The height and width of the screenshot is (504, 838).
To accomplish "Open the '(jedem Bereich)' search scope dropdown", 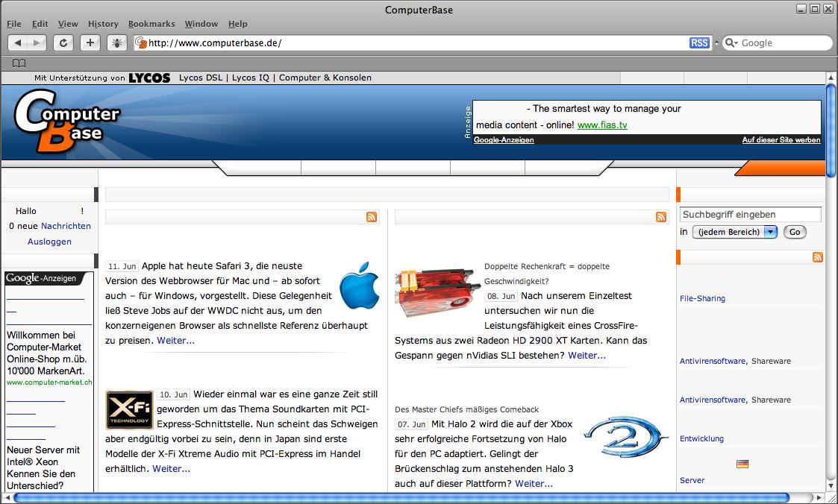I will coord(734,232).
